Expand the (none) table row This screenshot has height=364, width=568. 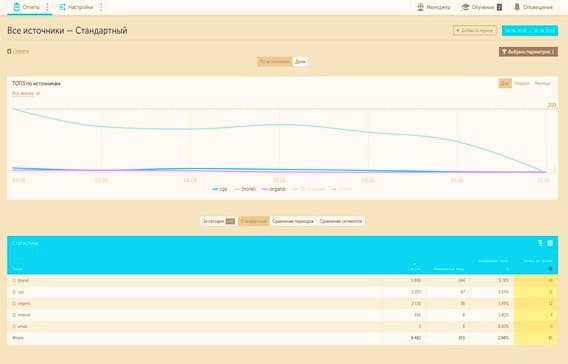click(x=14, y=280)
